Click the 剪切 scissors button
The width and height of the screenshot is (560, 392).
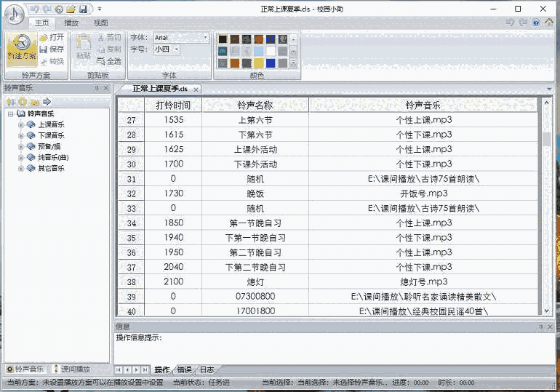(x=110, y=37)
